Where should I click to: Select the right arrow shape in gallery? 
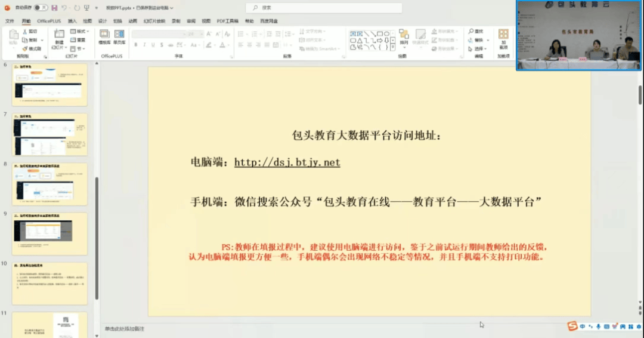(x=380, y=41)
